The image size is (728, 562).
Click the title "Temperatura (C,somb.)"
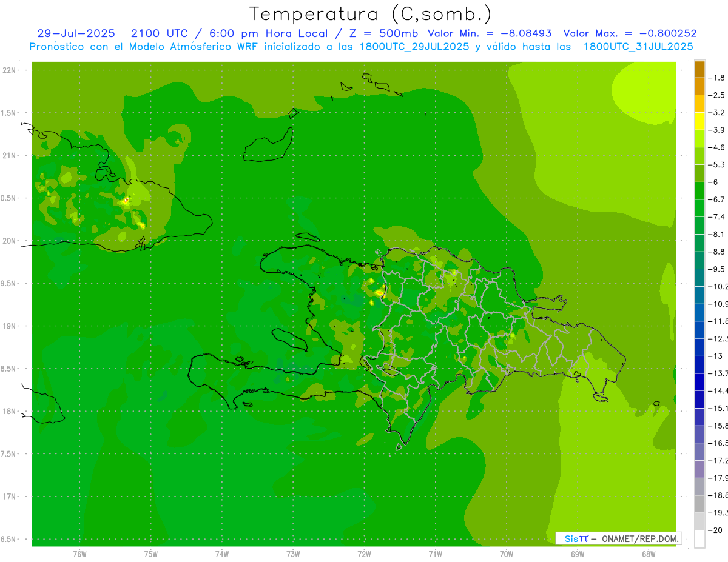370,14
